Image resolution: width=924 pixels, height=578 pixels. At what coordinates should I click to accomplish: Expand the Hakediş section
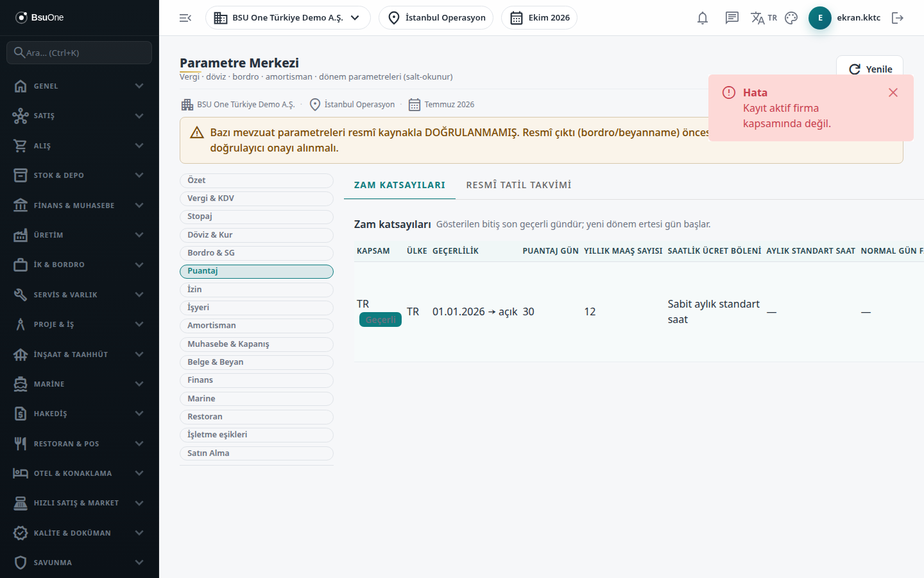[80, 414]
